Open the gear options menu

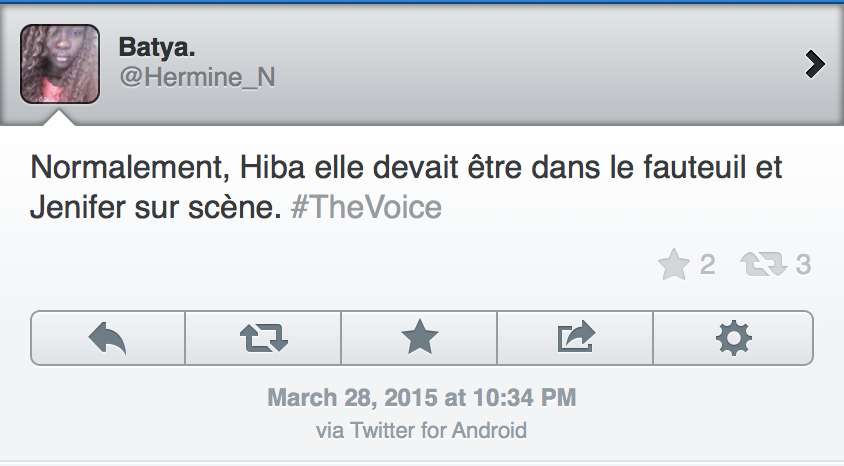pos(733,339)
